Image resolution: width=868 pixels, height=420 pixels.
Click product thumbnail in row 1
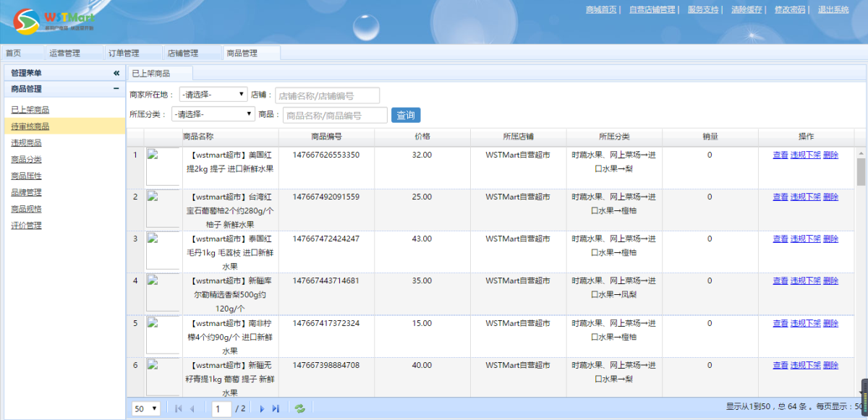(163, 167)
